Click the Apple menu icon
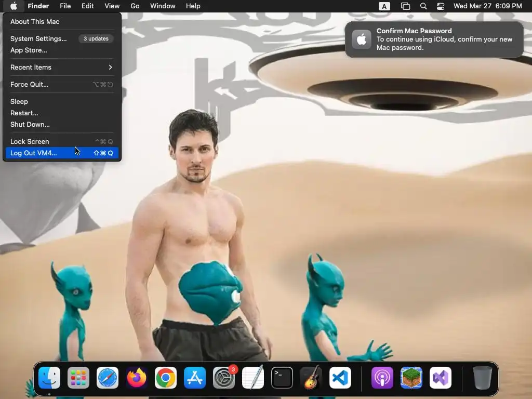This screenshot has height=399, width=532. pos(14,6)
